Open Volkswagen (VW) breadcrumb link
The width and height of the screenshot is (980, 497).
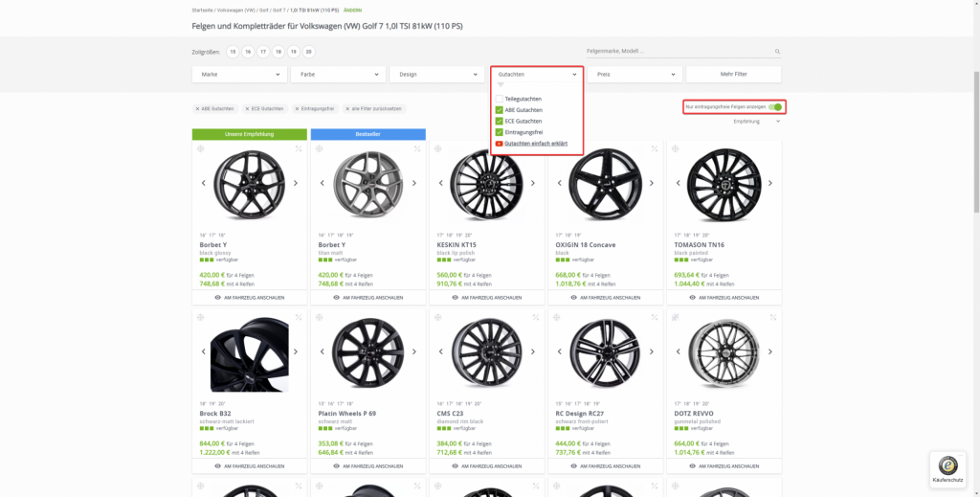click(x=236, y=11)
